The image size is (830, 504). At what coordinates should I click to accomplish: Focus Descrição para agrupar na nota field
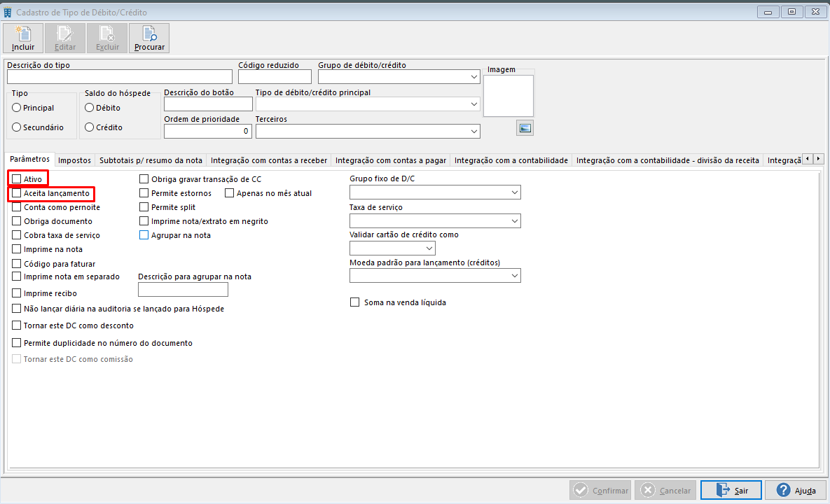pos(183,289)
